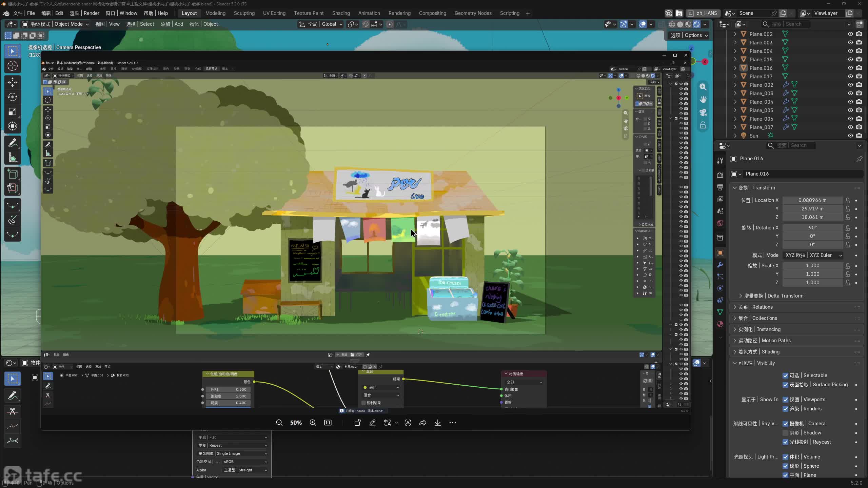Open the Modifiers wrench tab in Properties

click(x=720, y=265)
